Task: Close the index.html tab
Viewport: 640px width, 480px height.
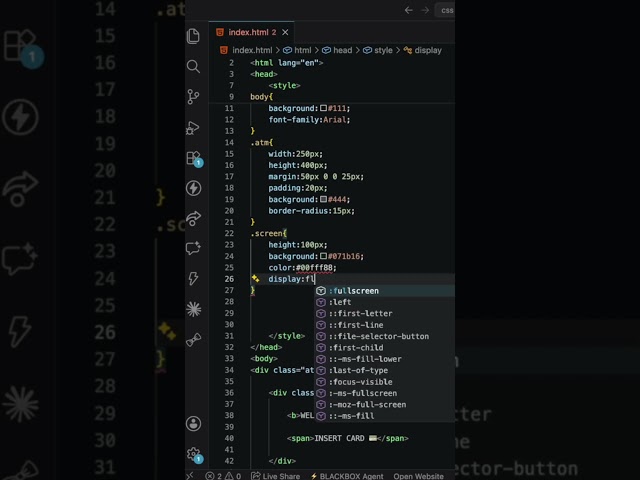Action: click(285, 32)
